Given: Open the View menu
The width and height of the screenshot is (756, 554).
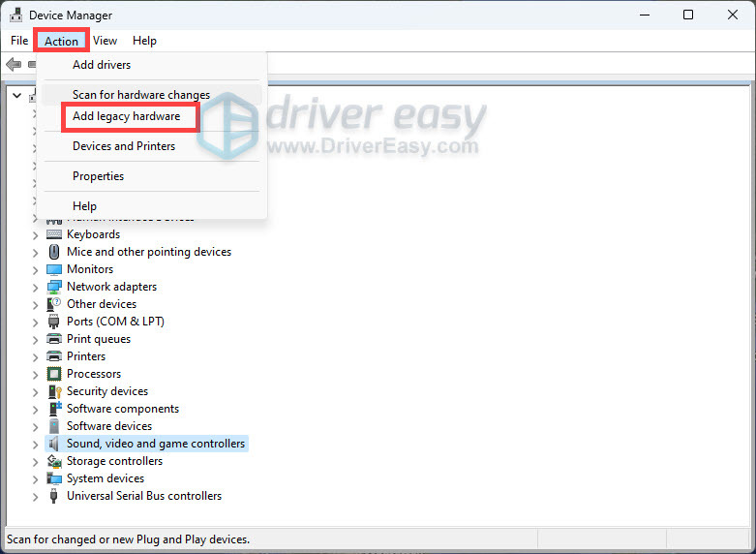Looking at the screenshot, I should pos(106,41).
